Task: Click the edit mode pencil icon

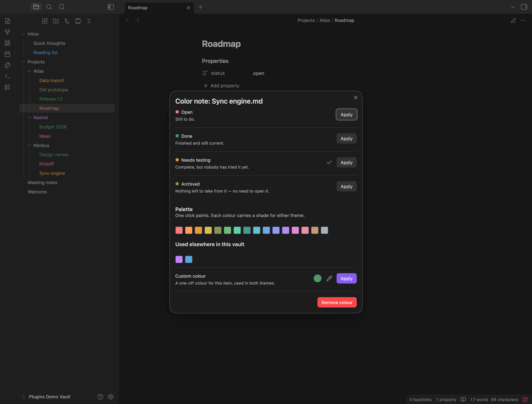Action: coord(513,21)
